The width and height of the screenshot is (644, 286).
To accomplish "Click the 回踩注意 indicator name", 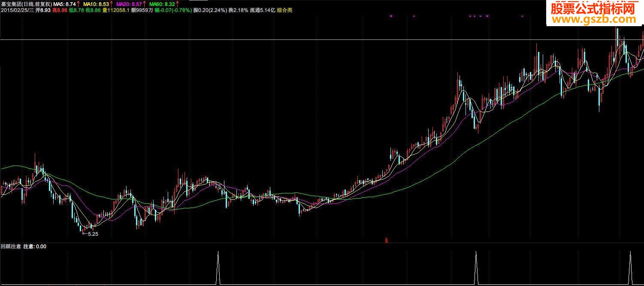I will pos(11,247).
